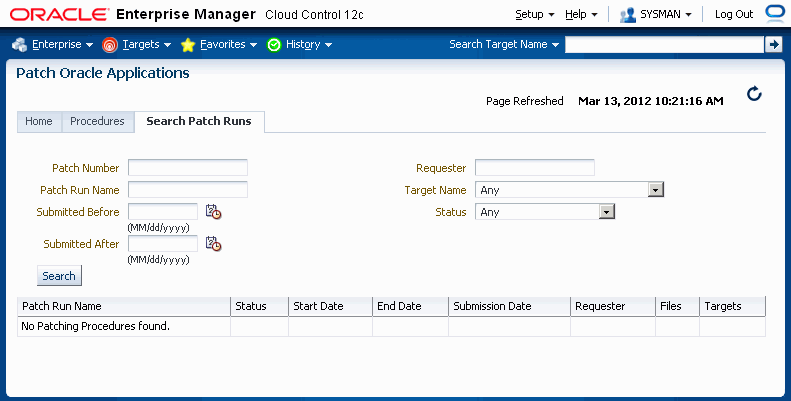The image size is (791, 401).
Task: Focus the Patch Run Name field
Action: [188, 190]
